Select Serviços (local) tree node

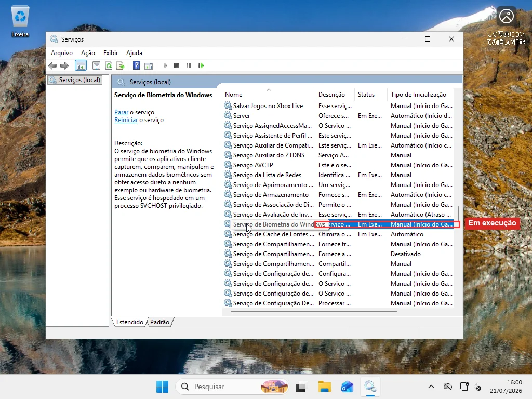tap(75, 80)
